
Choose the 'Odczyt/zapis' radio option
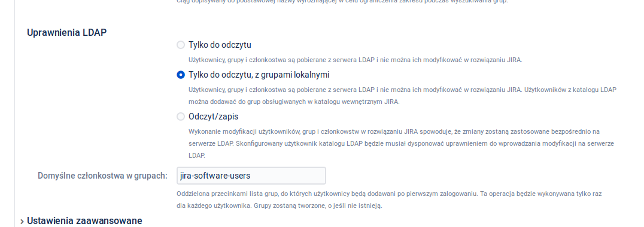pos(181,116)
